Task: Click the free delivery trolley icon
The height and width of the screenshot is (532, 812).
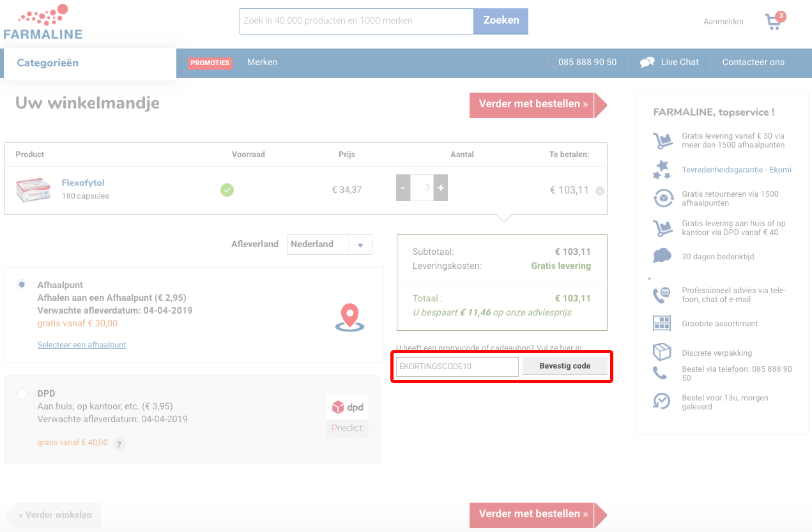Action: point(662,141)
